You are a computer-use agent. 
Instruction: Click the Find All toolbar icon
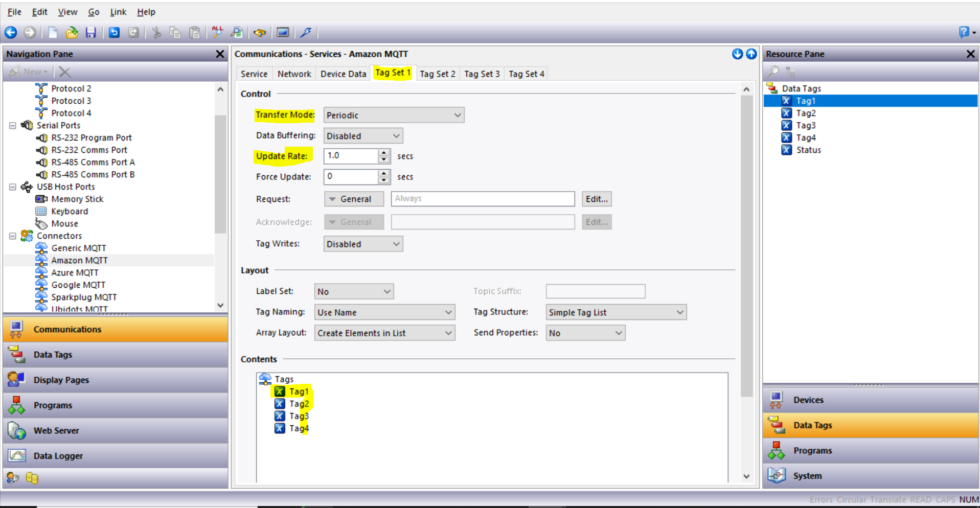218,33
